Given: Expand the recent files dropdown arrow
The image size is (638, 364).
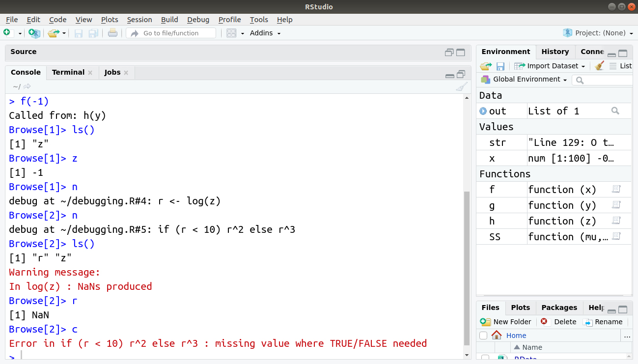Looking at the screenshot, I should (64, 33).
